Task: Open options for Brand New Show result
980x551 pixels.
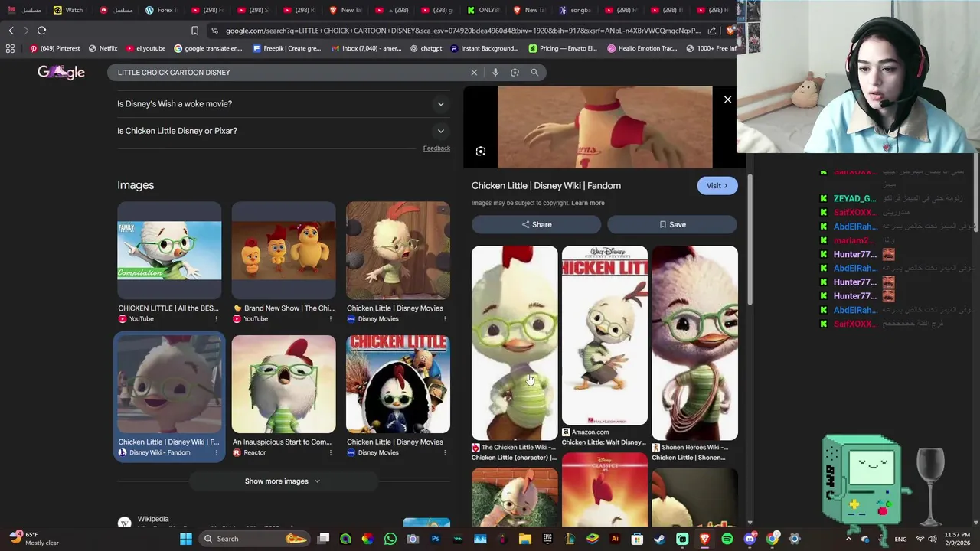Action: 330,319
